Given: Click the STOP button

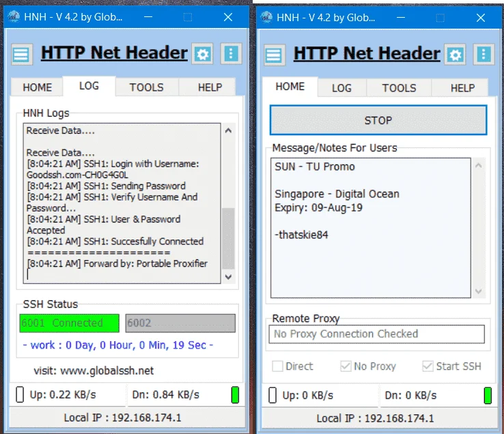Looking at the screenshot, I should coord(378,120).
